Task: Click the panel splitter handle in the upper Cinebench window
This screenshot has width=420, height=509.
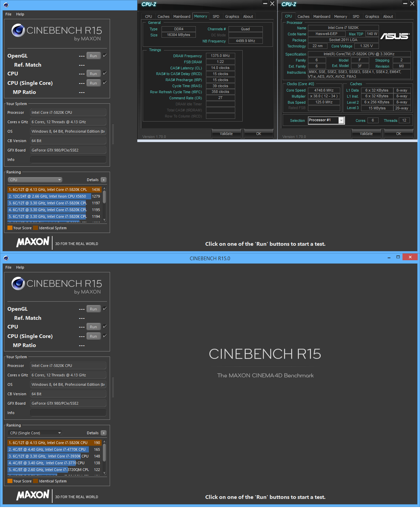Action: coord(113,134)
